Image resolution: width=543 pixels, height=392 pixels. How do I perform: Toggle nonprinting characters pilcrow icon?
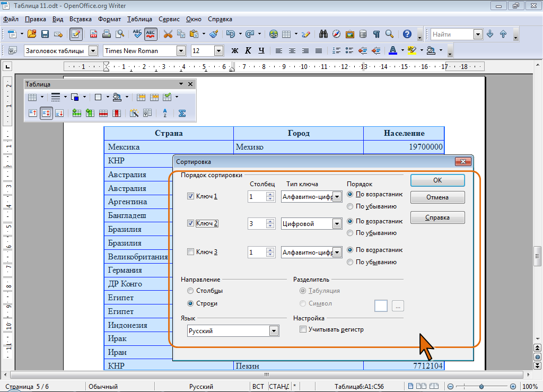376,34
